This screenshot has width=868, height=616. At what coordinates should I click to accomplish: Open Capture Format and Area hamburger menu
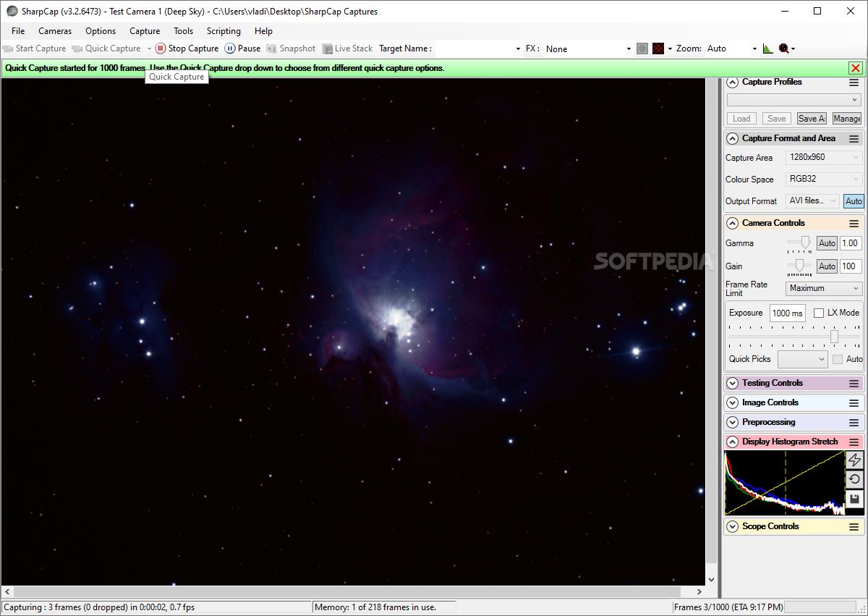pyautogui.click(x=854, y=138)
